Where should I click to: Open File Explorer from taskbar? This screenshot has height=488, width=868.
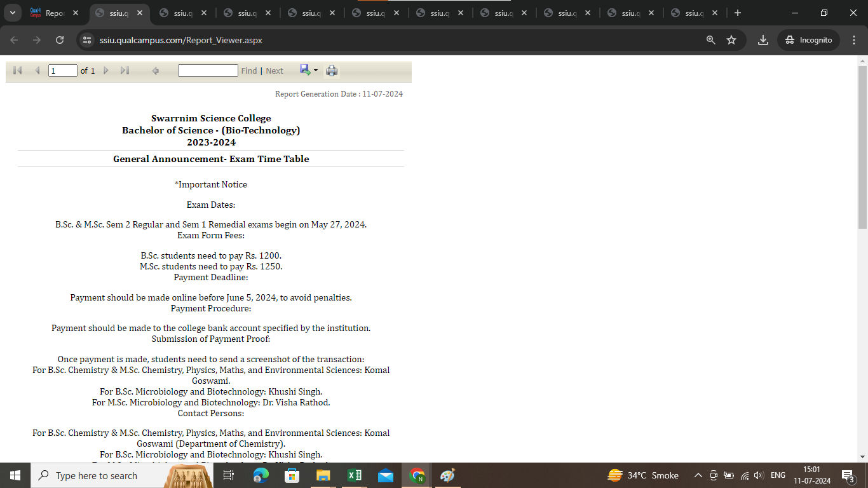(x=323, y=475)
